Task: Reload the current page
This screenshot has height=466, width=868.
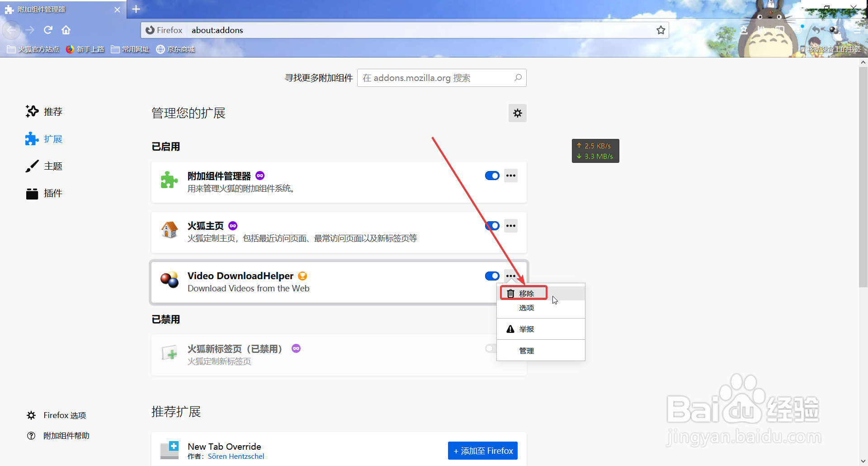Action: [x=48, y=30]
